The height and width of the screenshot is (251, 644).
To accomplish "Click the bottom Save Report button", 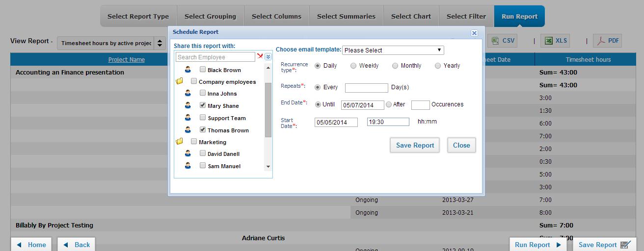I will tap(604, 245).
